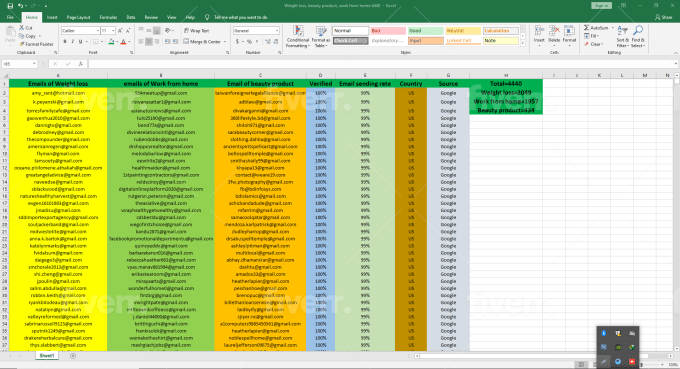The height and width of the screenshot is (369, 680).
Task: Switch to the Review tab
Action: (151, 17)
